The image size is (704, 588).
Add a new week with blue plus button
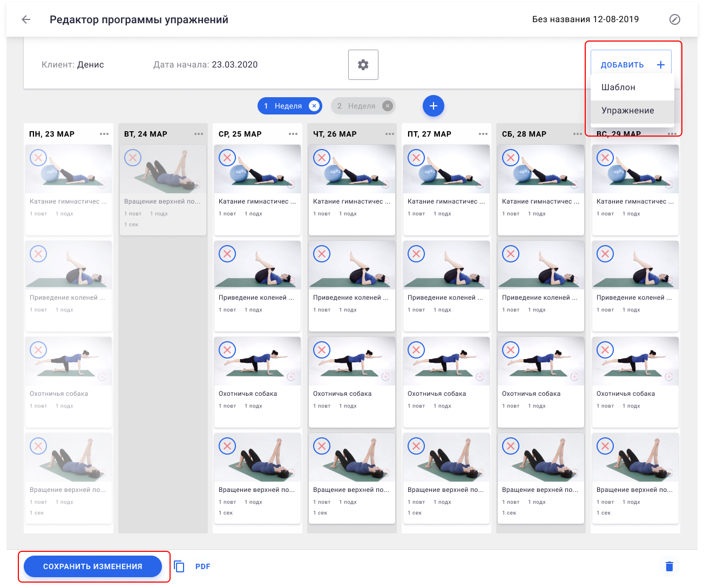click(x=433, y=106)
